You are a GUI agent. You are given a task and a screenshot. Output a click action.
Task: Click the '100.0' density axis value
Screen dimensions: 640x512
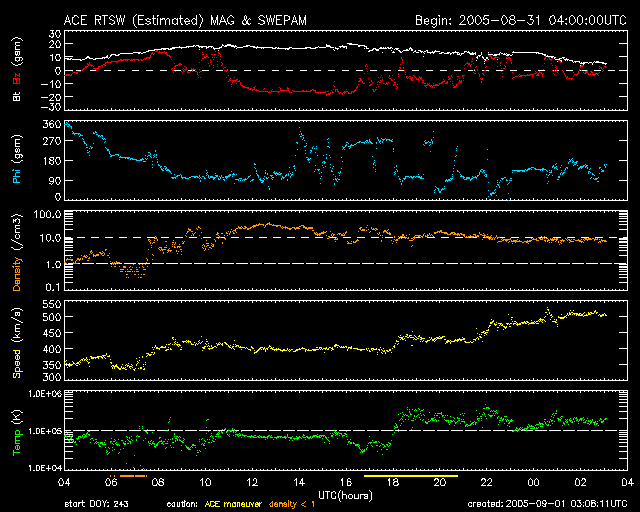(47, 214)
